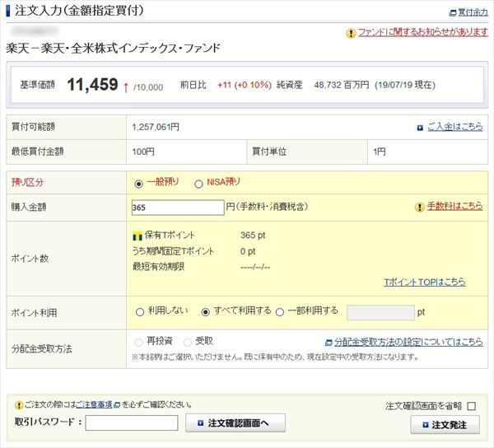Click the warning icon beside 手数料はこちら
This screenshot has height=448, width=494.
click(x=420, y=207)
